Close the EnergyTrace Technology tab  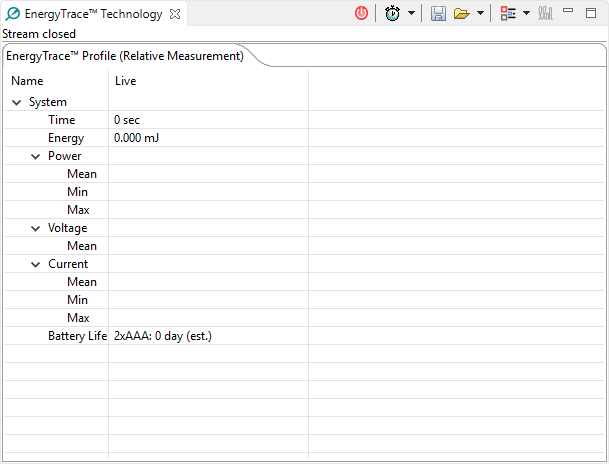[175, 14]
